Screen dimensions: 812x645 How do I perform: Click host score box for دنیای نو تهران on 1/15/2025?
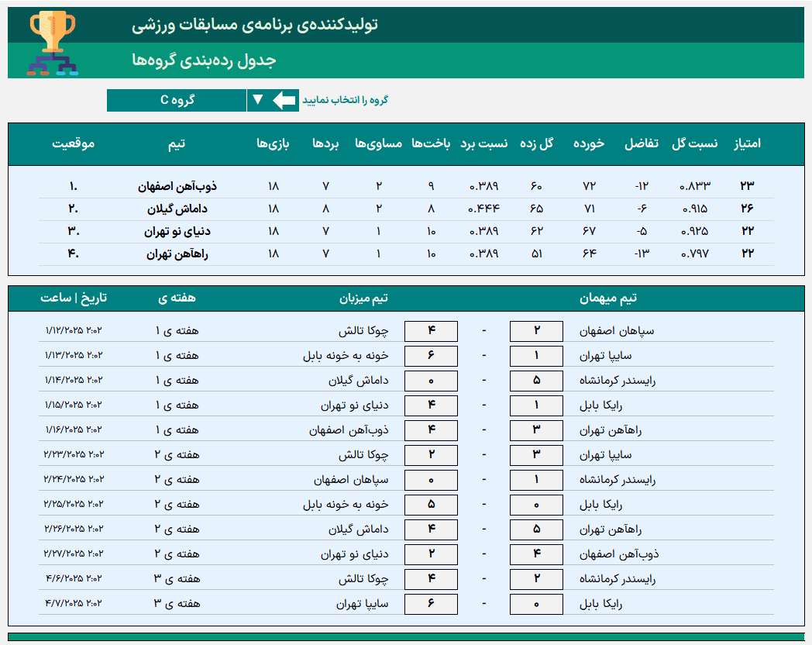tap(431, 405)
